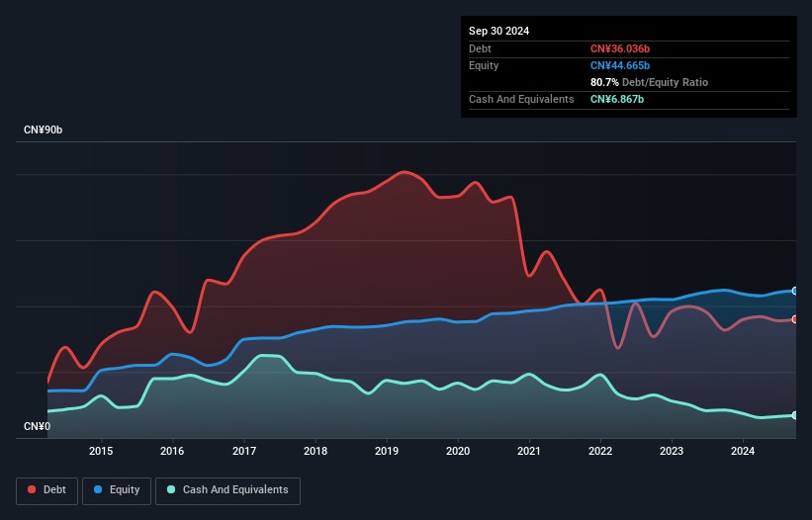812x520 pixels.
Task: Toggle the Equity series legend button
Action: pos(115,490)
